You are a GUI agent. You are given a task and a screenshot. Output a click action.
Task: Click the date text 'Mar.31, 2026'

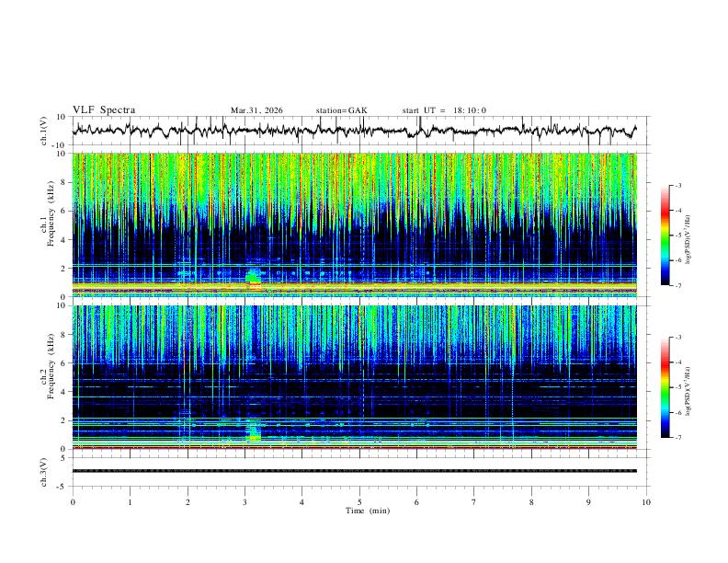(256, 110)
